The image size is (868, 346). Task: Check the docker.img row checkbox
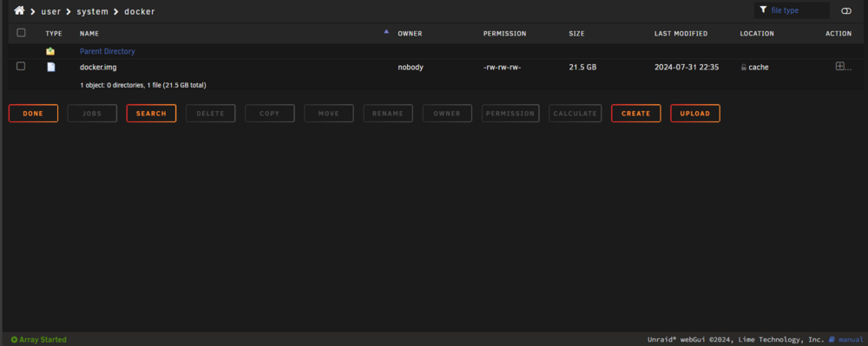click(21, 66)
